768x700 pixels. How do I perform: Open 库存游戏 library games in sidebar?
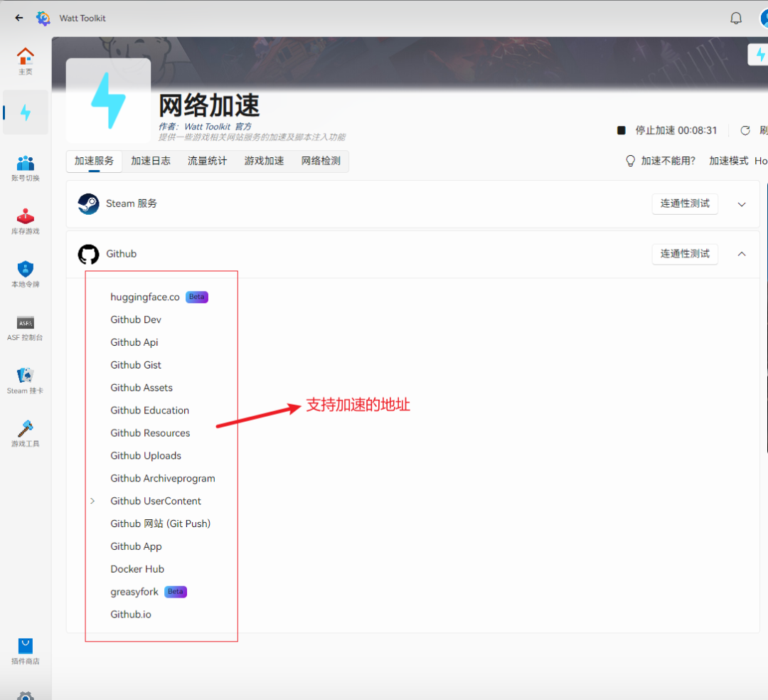26,221
